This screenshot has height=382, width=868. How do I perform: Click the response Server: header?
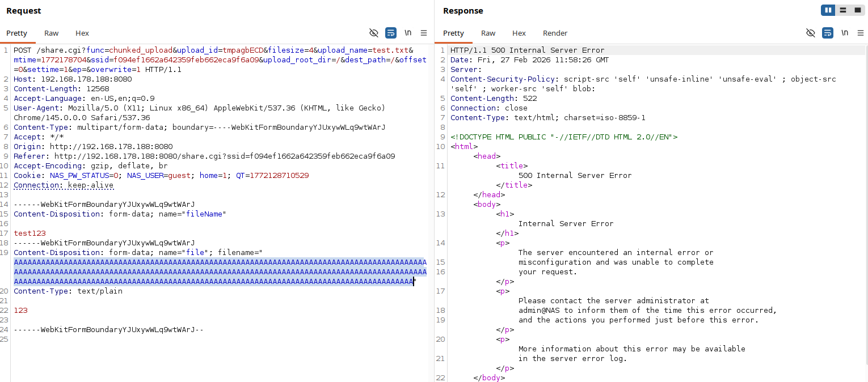(x=466, y=69)
